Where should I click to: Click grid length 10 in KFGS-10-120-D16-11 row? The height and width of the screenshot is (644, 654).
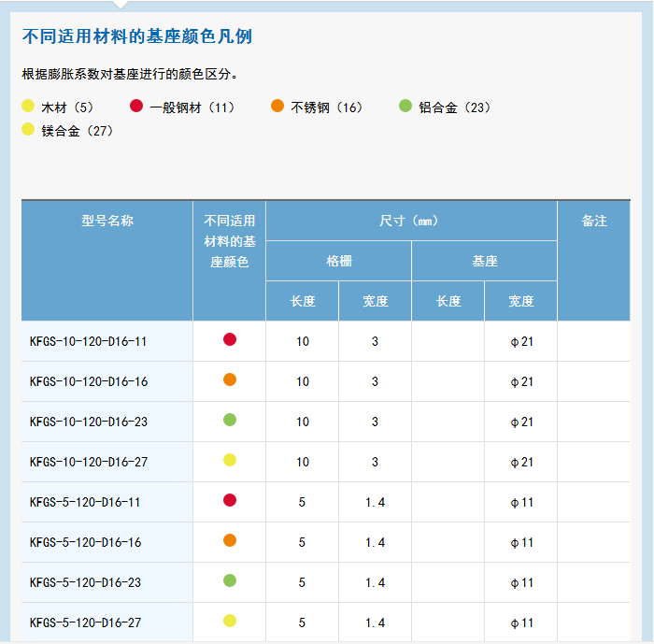[303, 342]
